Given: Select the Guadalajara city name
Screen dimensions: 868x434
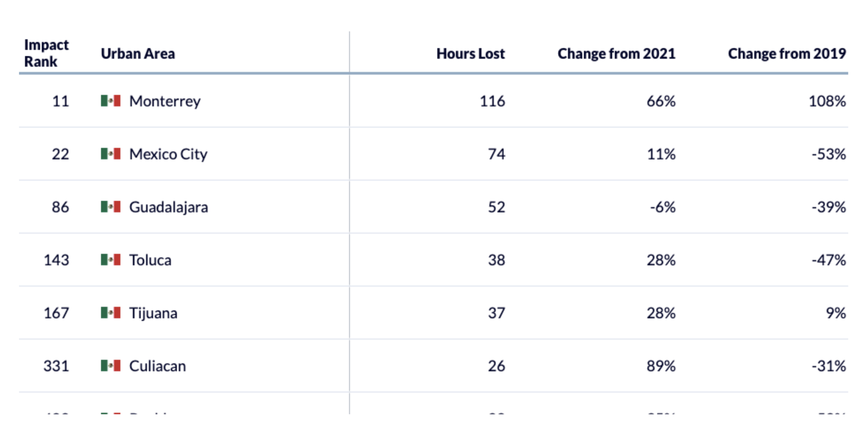Looking at the screenshot, I should click(x=168, y=207).
